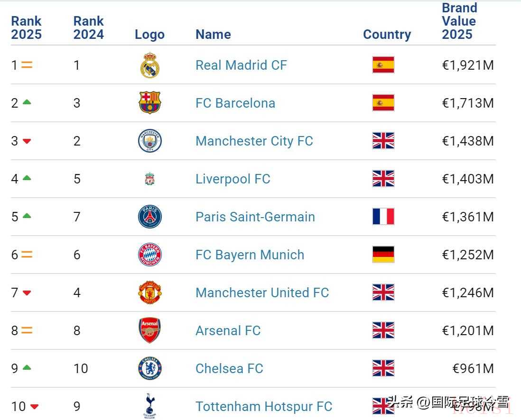The height and width of the screenshot is (420, 521).
Task: Open the Real Madrid CF link
Action: click(x=241, y=65)
